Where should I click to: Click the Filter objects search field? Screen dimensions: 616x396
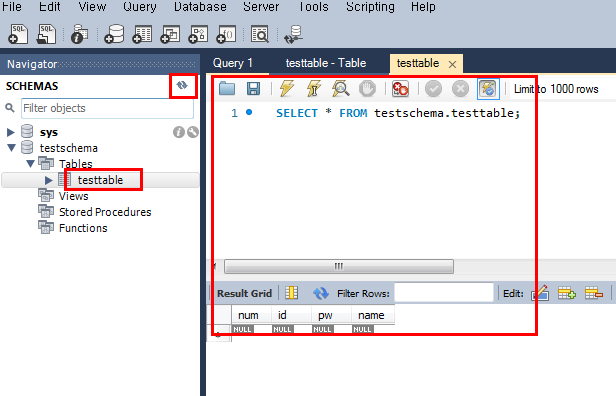[107, 108]
